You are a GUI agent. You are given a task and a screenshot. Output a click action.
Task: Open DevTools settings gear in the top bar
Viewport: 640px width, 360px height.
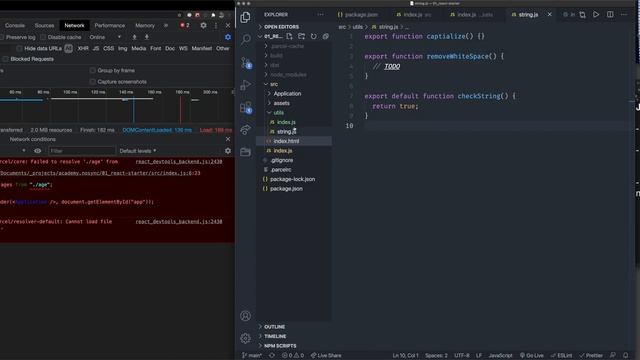pos(203,25)
